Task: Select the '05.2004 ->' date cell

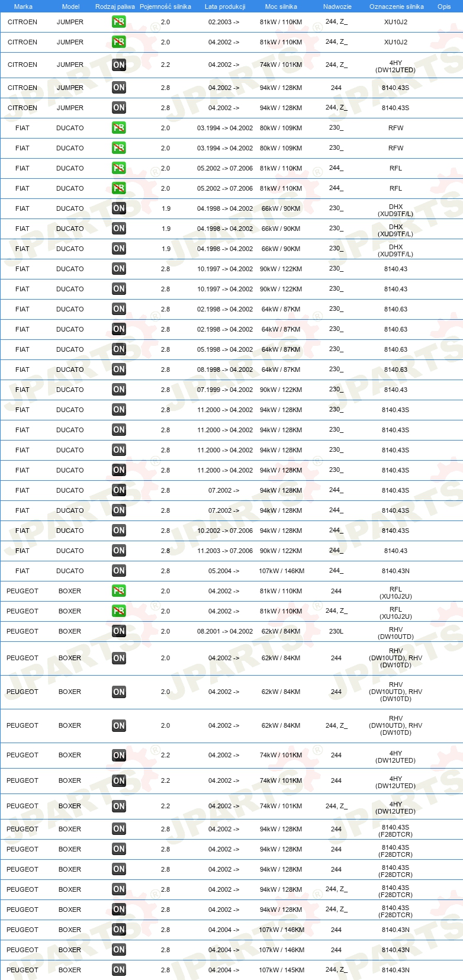Action: (x=224, y=571)
